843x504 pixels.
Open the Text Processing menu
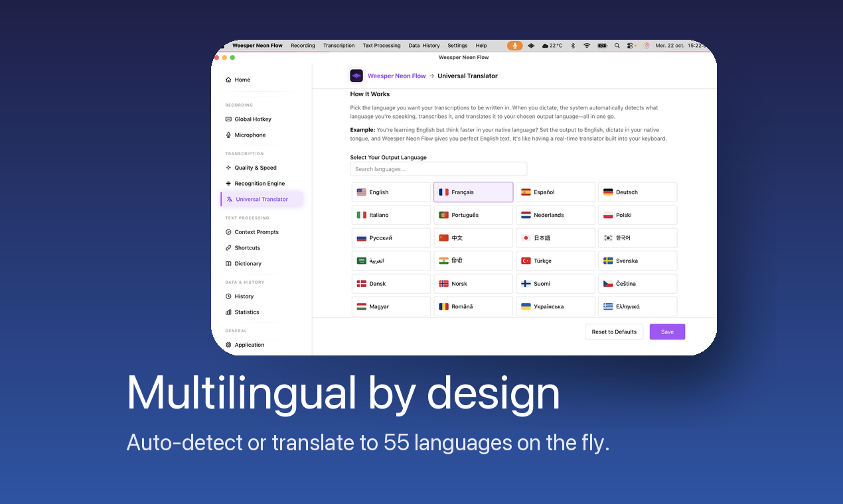[x=382, y=46]
